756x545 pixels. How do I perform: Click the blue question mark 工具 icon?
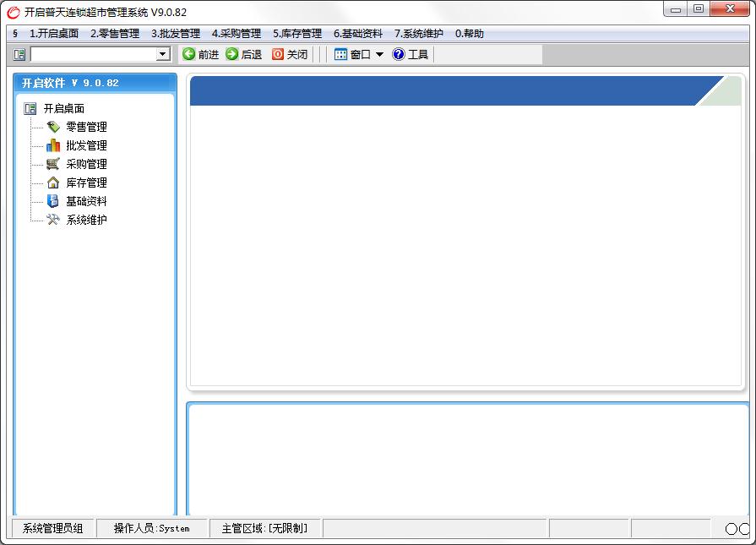(x=399, y=54)
